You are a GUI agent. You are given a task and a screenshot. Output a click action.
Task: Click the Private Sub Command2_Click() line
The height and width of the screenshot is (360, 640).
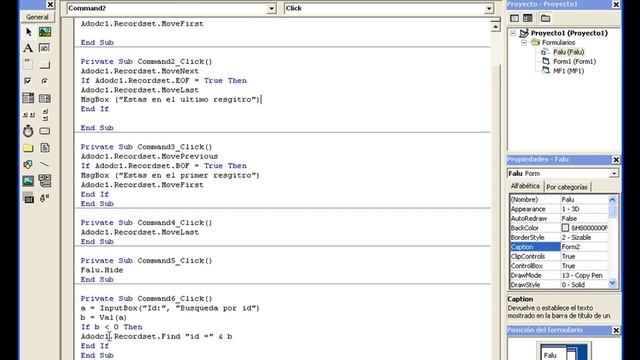(x=147, y=62)
